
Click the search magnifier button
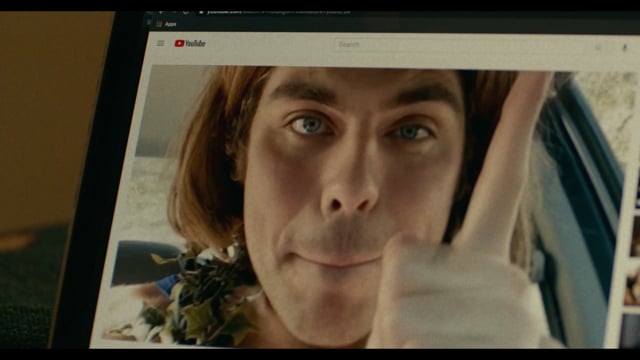tap(598, 47)
